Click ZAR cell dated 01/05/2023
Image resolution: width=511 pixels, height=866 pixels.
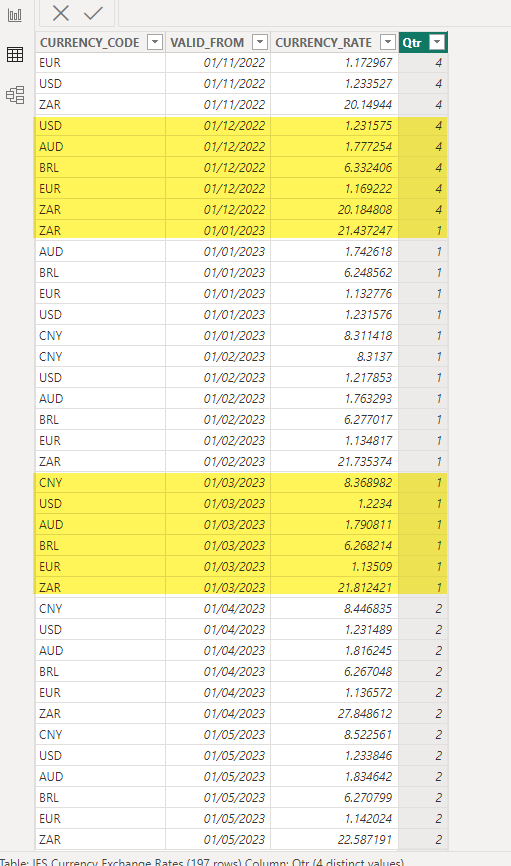coord(101,839)
